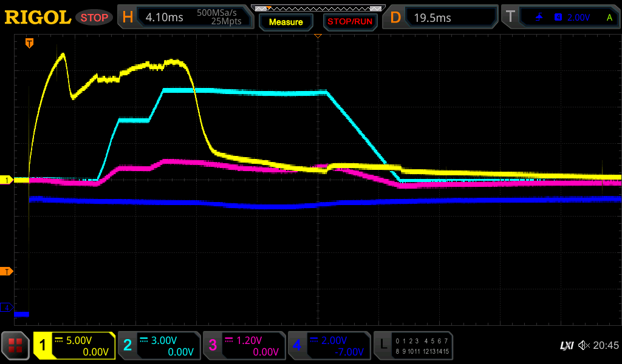Click the muted speaker icon

click(x=584, y=345)
